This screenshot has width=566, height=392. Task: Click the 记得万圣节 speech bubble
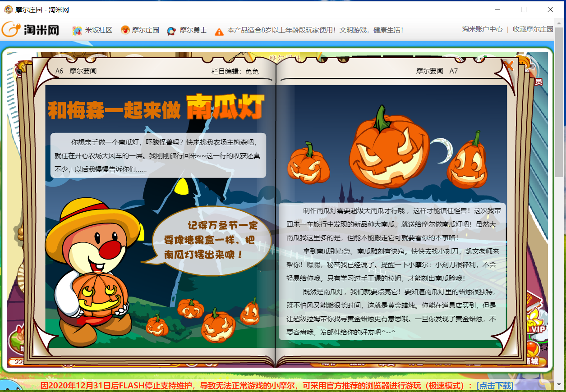pos(211,241)
